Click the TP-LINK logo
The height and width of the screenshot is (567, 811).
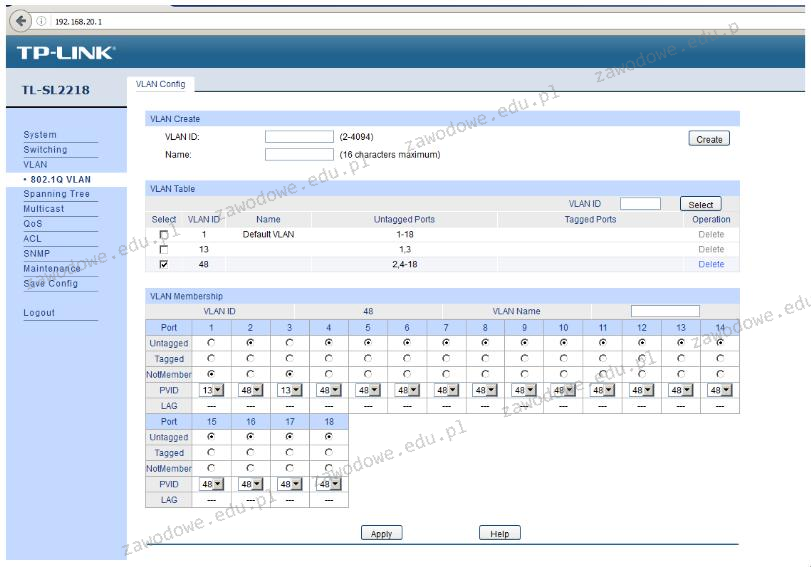[66, 52]
